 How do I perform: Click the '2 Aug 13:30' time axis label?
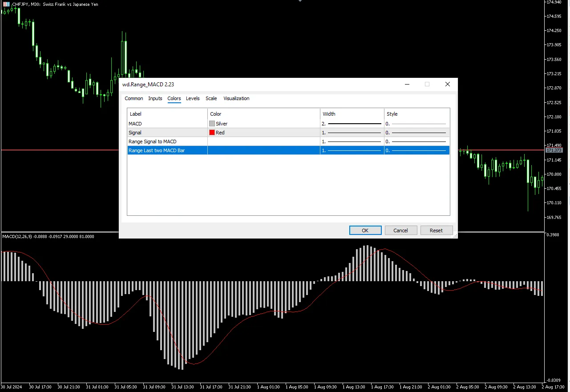[x=525, y=387]
